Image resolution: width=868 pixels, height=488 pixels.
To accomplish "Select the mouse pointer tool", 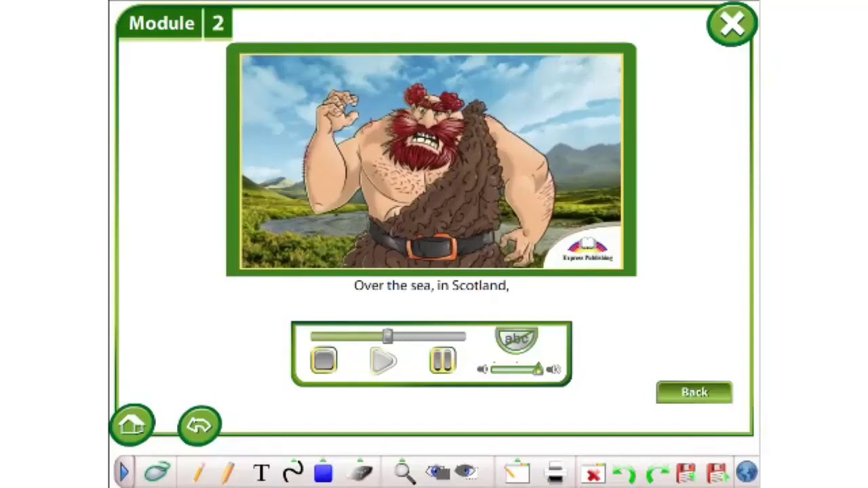I will point(157,472).
